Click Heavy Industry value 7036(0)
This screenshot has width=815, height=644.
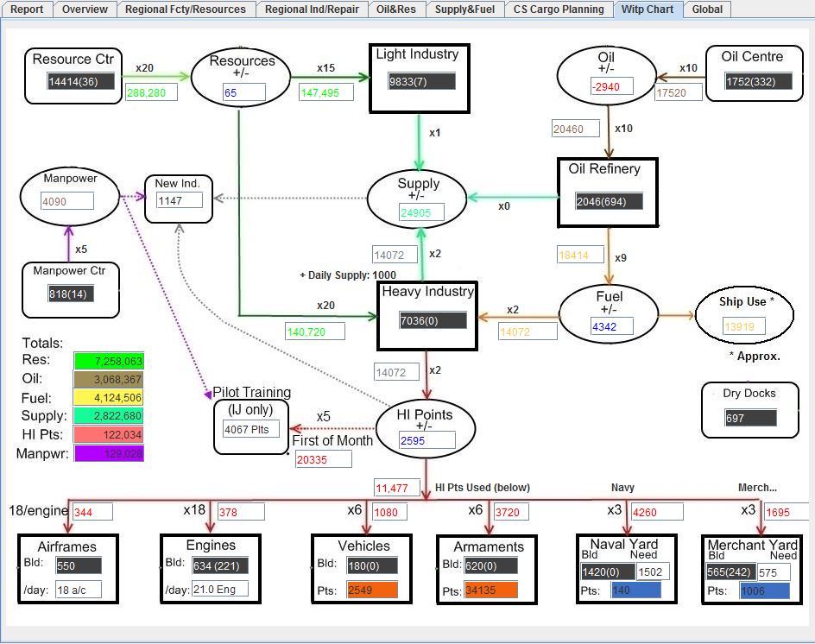coord(433,320)
